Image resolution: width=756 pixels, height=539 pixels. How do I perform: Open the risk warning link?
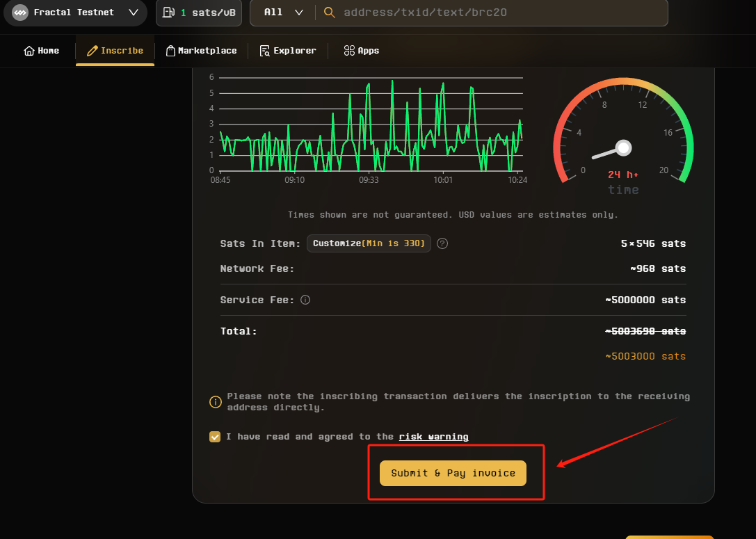coord(433,437)
